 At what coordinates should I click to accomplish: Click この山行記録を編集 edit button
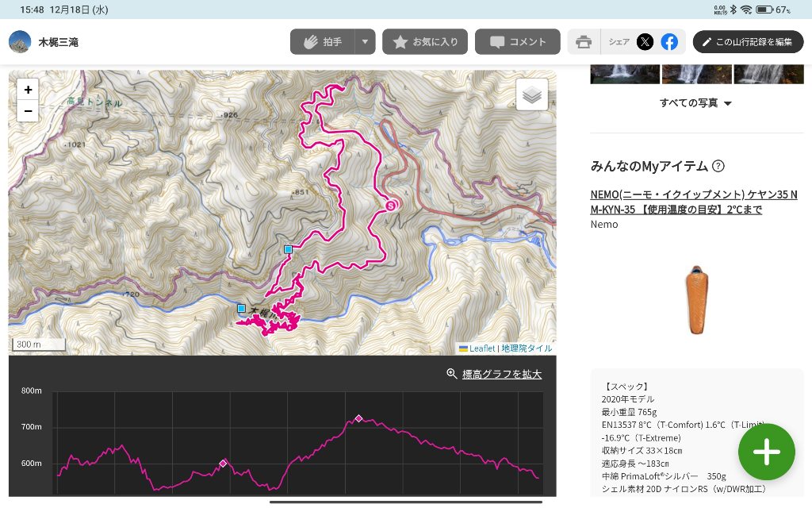pos(748,42)
